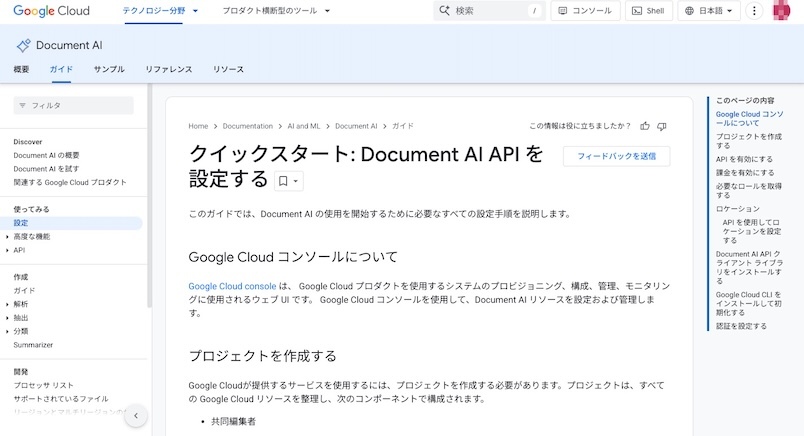Click the Document AI breadcrumb
The height and width of the screenshot is (436, 804).
pyautogui.click(x=356, y=126)
